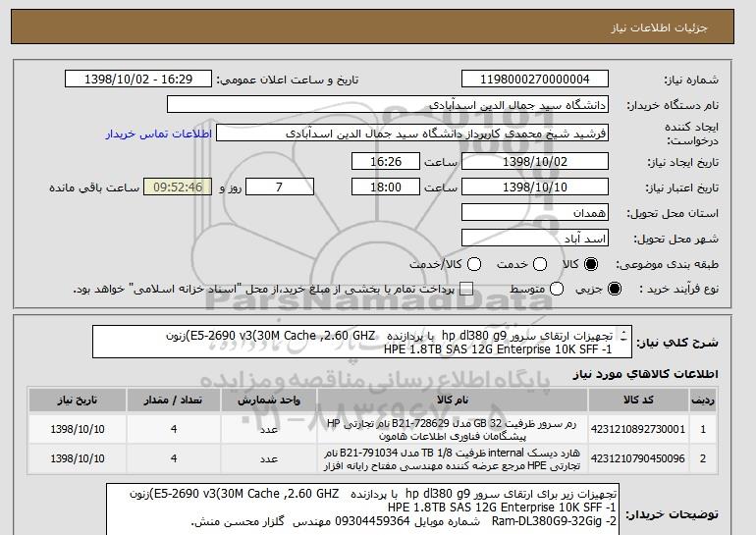Click the اطلاعات کالاهای مورد نیاز heading
The width and height of the screenshot is (756, 535).
pos(645,374)
